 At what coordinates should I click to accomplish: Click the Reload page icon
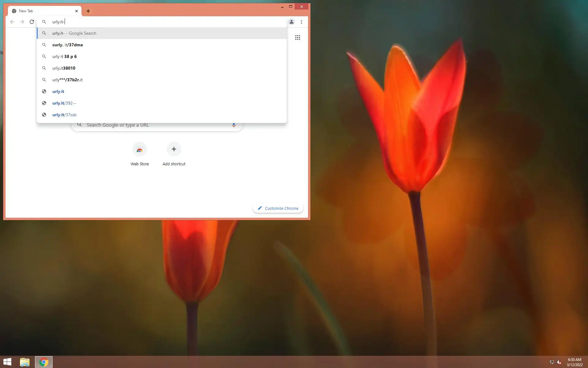(32, 22)
